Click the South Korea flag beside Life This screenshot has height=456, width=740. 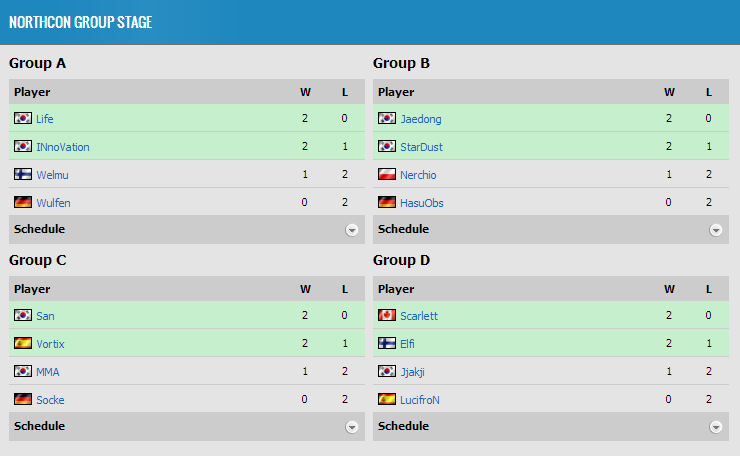tap(22, 119)
